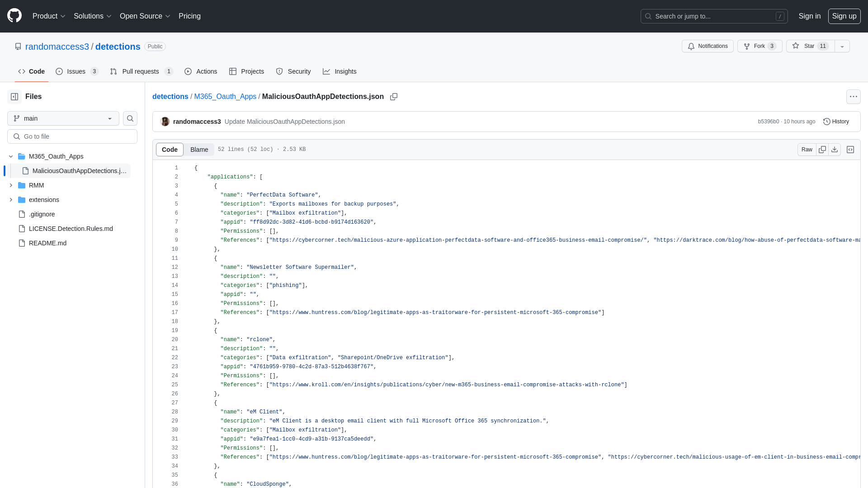This screenshot has width=868, height=488.
Task: Click the RMM folder icon
Action: [22, 185]
